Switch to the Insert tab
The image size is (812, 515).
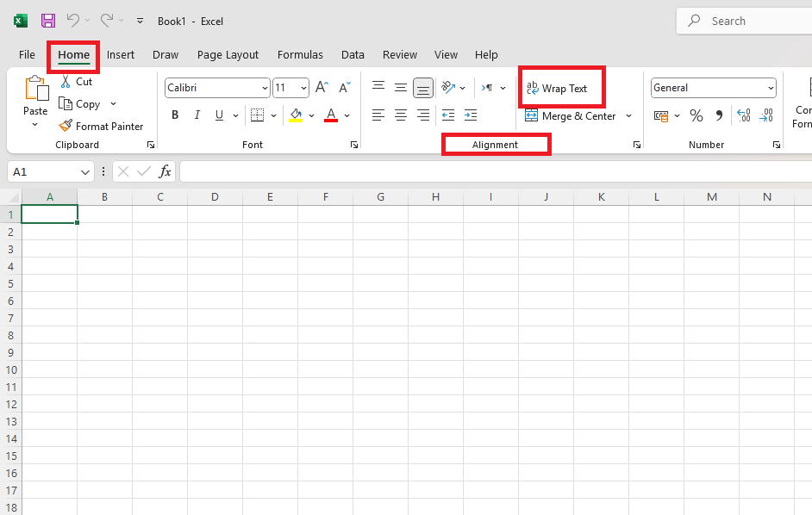click(121, 55)
